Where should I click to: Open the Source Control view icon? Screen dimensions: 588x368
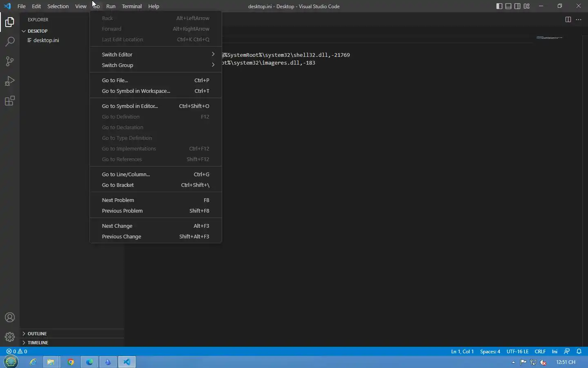pyautogui.click(x=10, y=61)
